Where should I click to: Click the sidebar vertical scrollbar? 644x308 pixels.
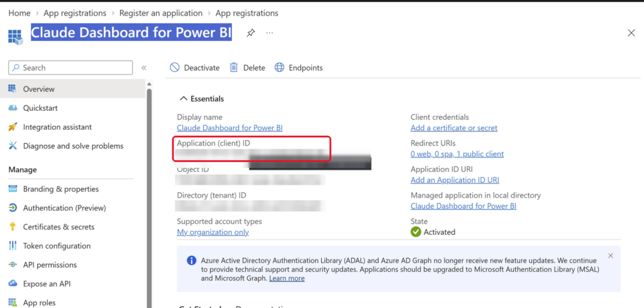[150, 197]
